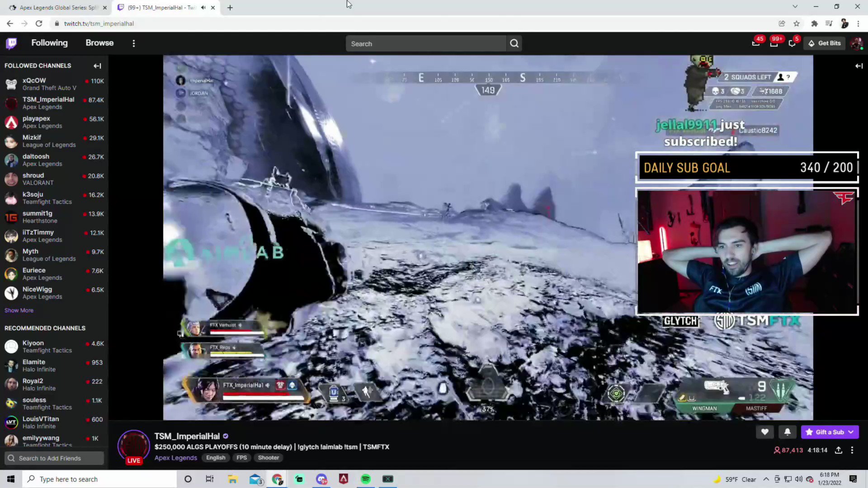
Task: Open Apex Legends category link
Action: (176, 458)
